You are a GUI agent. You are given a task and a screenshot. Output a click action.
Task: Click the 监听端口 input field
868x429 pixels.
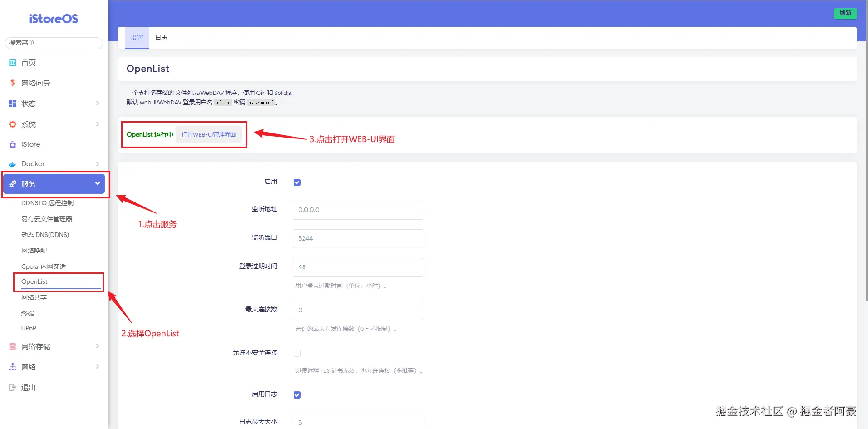coord(358,239)
